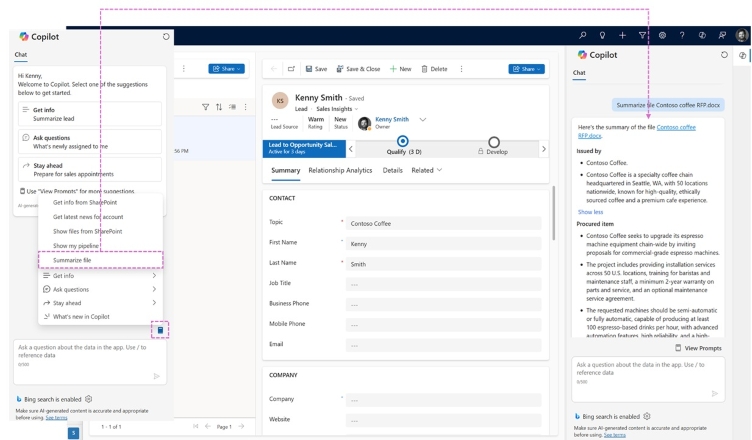Screen dimensions: 752x440
Task: Expand the Related tab dropdown
Action: point(426,170)
